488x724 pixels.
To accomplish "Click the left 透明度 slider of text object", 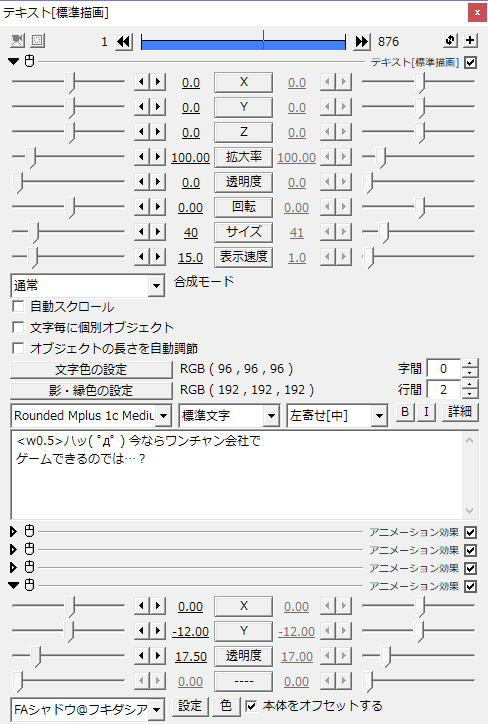I will (68, 182).
